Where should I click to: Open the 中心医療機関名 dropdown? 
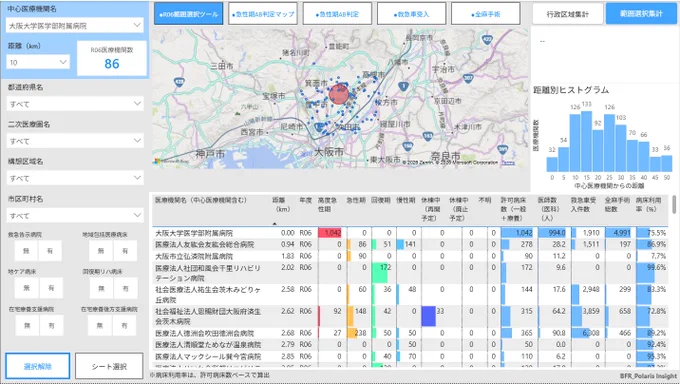[75, 26]
